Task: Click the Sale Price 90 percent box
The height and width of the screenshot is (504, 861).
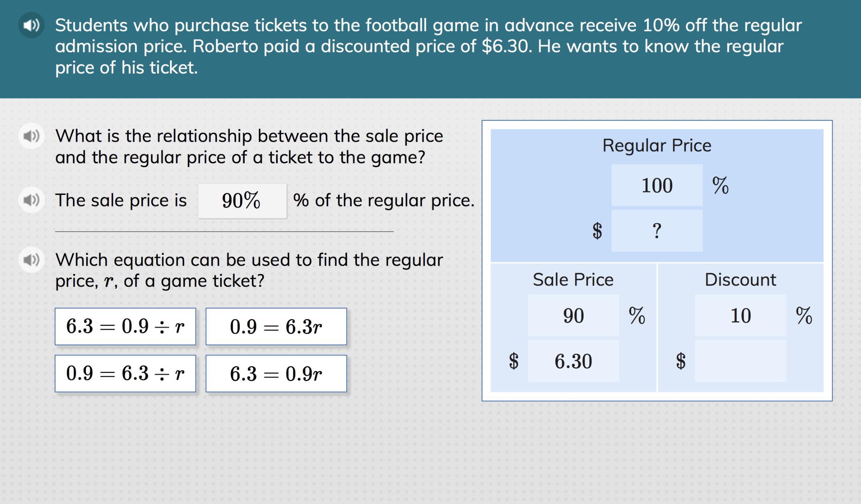Action: point(573,315)
